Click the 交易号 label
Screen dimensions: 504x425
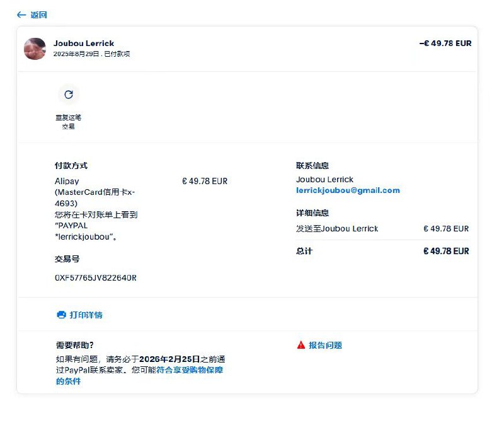(67, 259)
